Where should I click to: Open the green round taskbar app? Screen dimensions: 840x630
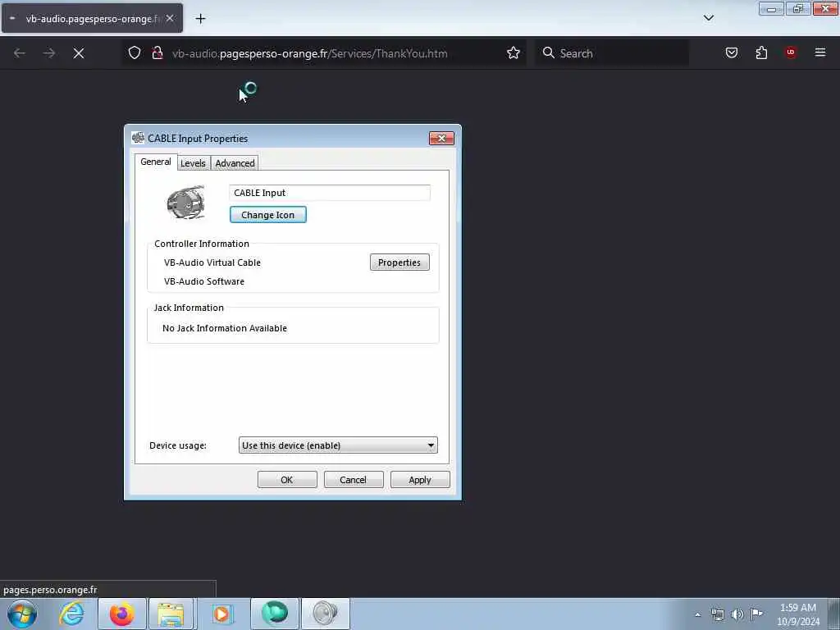click(x=274, y=614)
